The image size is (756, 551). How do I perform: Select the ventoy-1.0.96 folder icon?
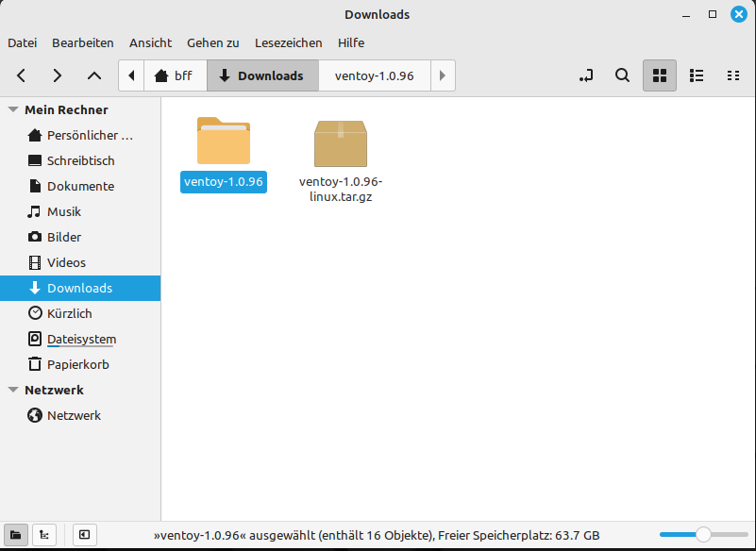(224, 141)
